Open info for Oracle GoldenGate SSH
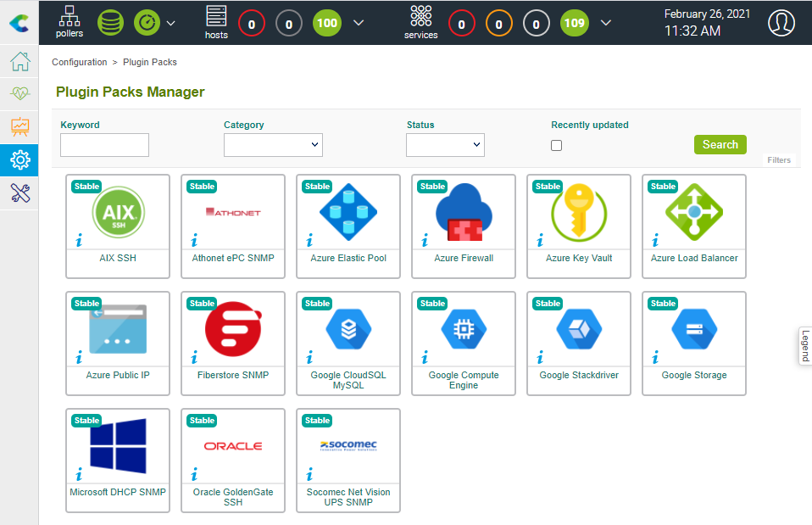This screenshot has height=525, width=812. point(194,475)
